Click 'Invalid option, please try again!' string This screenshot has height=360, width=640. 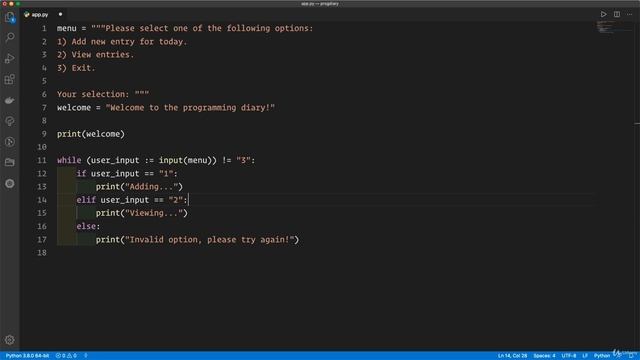(x=209, y=240)
